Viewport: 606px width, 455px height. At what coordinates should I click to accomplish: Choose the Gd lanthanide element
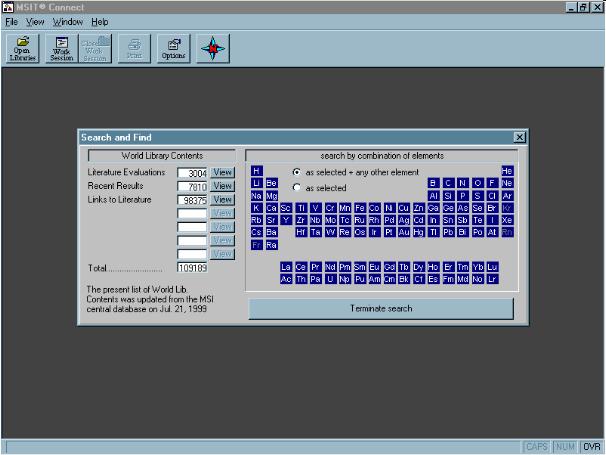coord(389,267)
